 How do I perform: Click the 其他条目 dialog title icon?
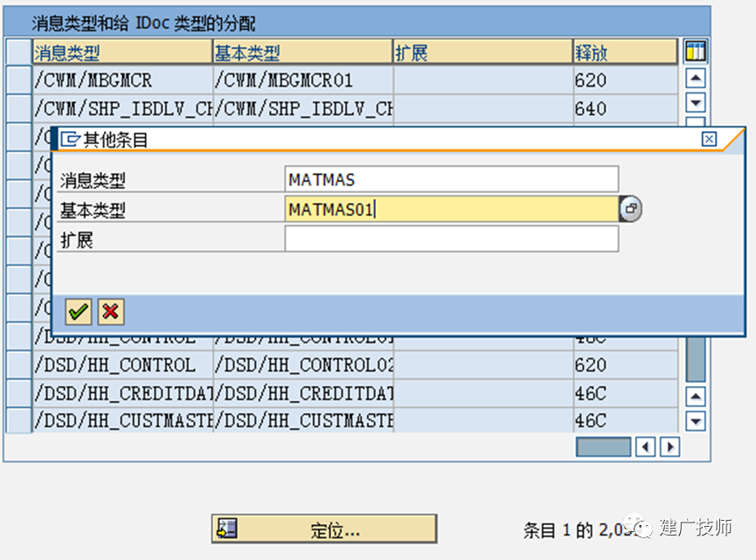point(71,139)
